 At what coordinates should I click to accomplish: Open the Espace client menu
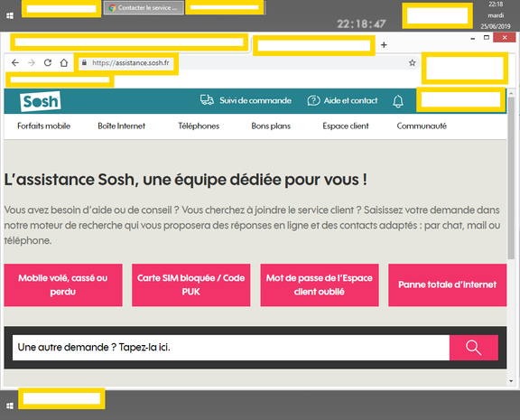[x=346, y=126]
